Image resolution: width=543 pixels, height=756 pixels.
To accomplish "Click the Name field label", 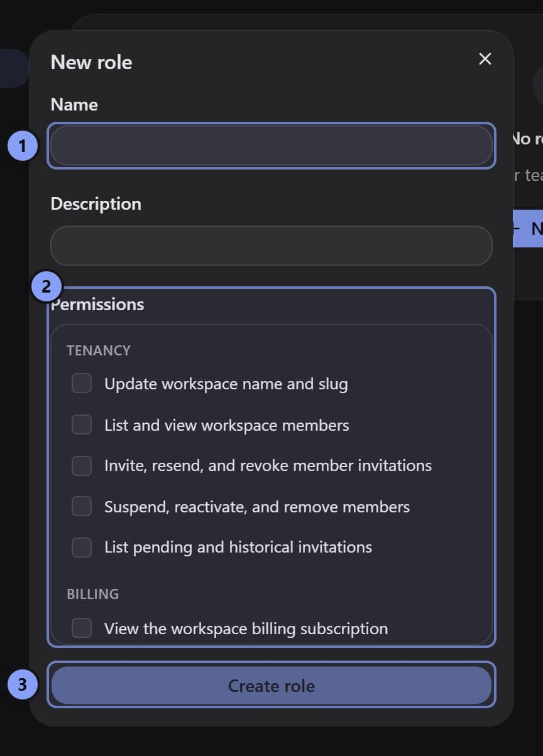I will (x=74, y=104).
